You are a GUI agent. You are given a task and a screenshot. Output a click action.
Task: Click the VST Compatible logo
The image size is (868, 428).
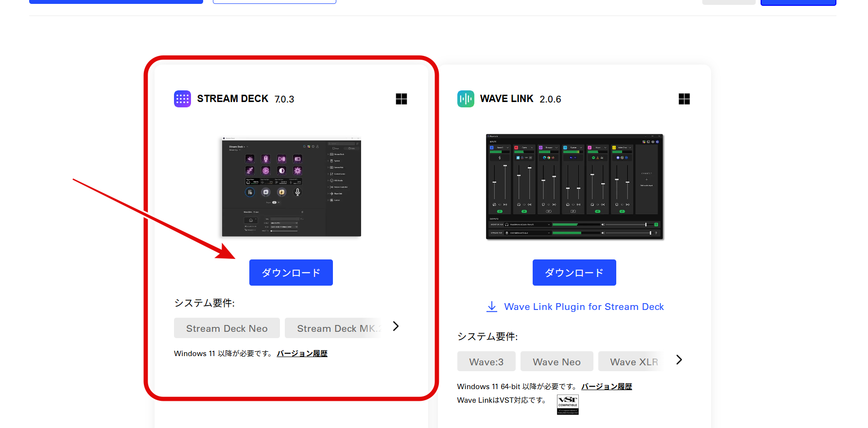coord(568,405)
